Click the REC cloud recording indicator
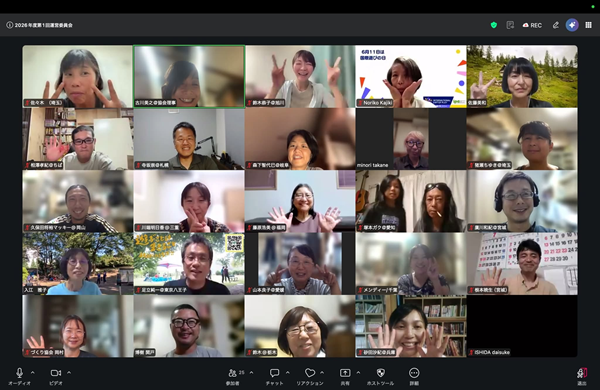This screenshot has height=390, width=600. point(532,25)
